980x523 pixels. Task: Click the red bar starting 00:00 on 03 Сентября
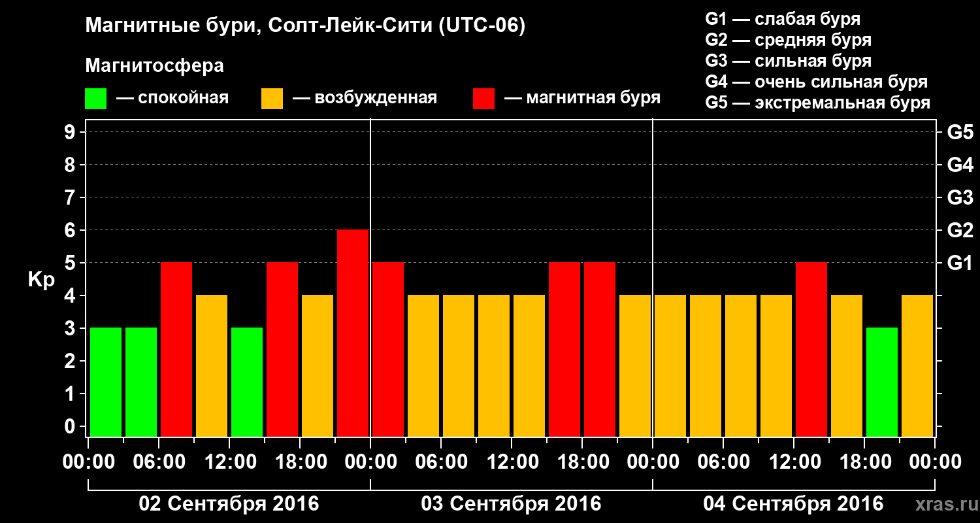388,349
